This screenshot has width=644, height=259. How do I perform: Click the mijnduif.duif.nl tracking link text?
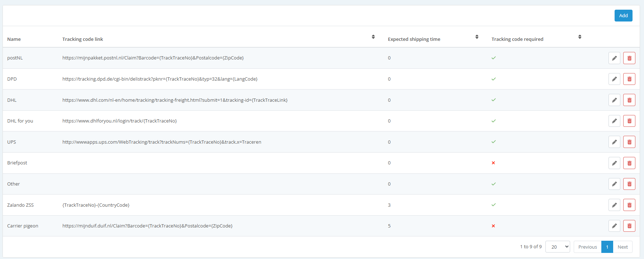(x=147, y=226)
